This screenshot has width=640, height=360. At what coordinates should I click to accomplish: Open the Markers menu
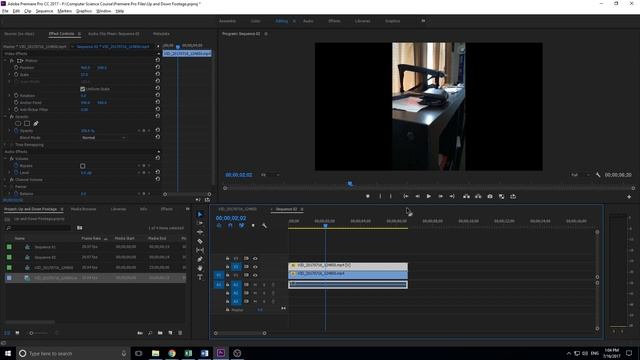point(64,11)
